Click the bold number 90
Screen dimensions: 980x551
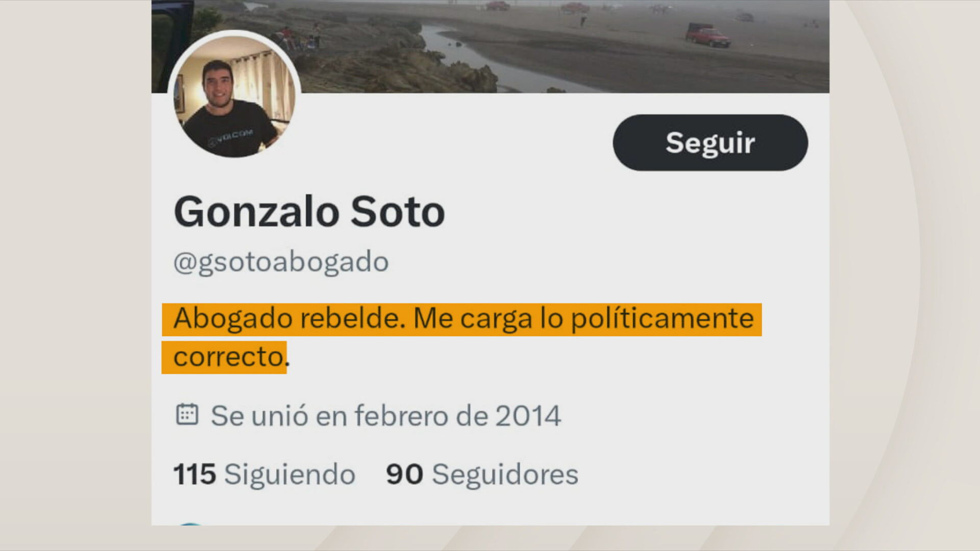click(x=404, y=474)
